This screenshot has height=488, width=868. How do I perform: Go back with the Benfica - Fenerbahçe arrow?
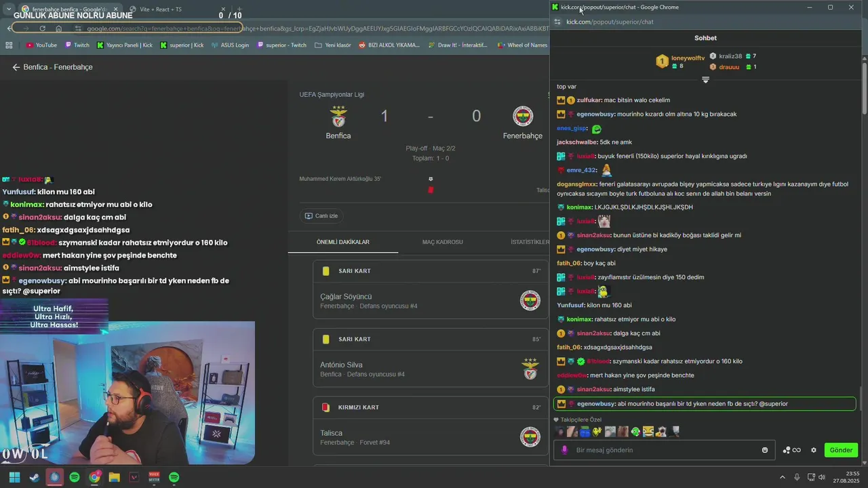(x=16, y=67)
